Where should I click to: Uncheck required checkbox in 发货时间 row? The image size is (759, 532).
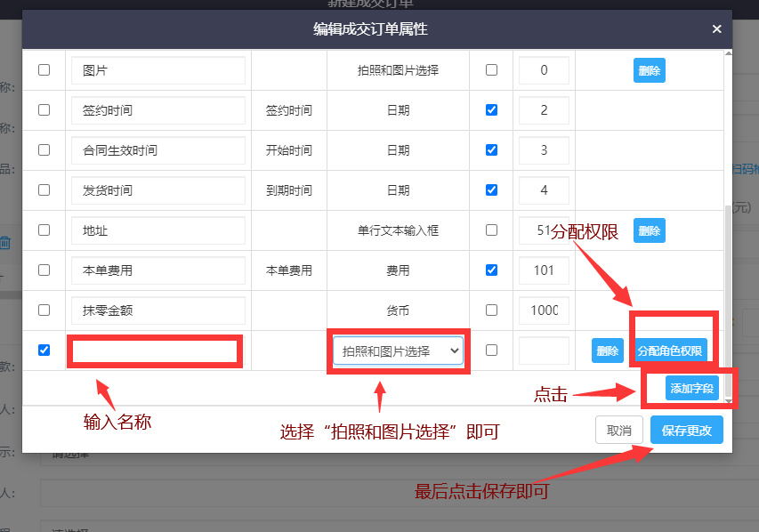coord(491,189)
